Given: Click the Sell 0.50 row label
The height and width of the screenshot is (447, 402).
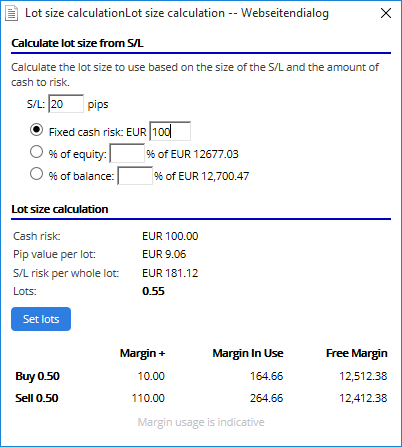Looking at the screenshot, I should 37,398.
